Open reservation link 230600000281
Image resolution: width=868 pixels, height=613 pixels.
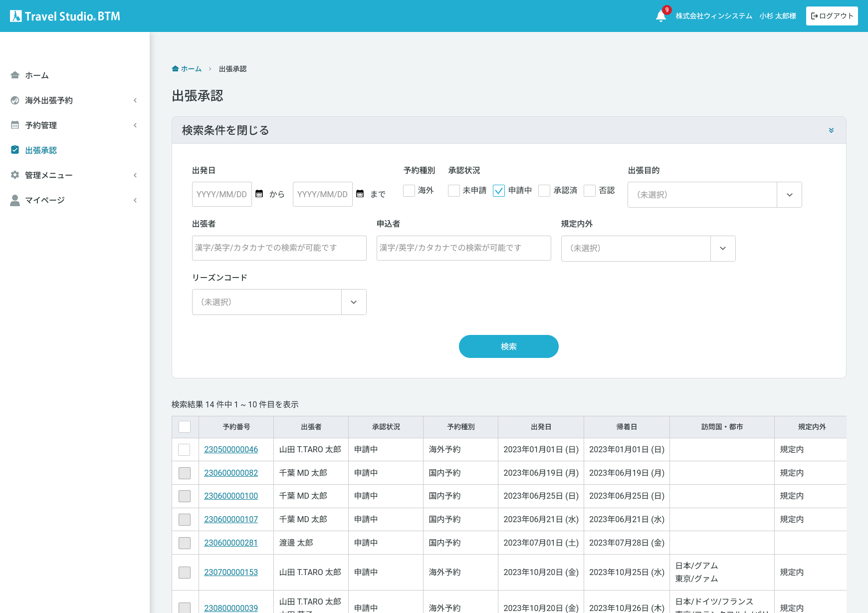tap(231, 543)
